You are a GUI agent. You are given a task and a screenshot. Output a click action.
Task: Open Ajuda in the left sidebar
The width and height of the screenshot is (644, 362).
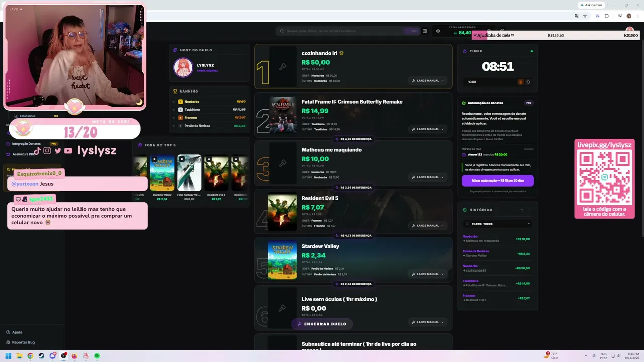14,332
